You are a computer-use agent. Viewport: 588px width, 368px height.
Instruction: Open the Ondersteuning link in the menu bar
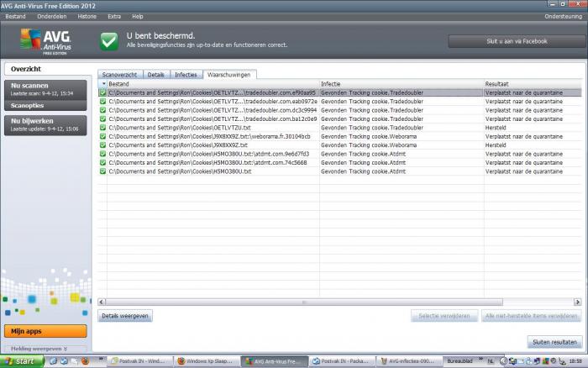pos(564,17)
